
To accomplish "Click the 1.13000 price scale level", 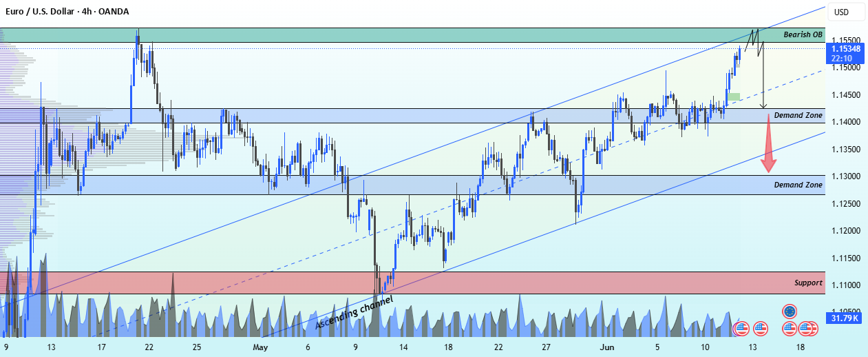I will click(845, 176).
